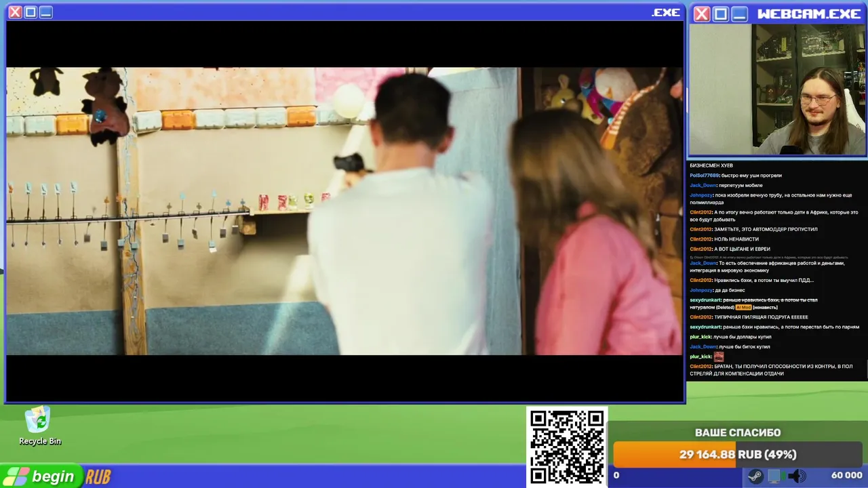
Task: Click the QR code image
Action: 567,447
